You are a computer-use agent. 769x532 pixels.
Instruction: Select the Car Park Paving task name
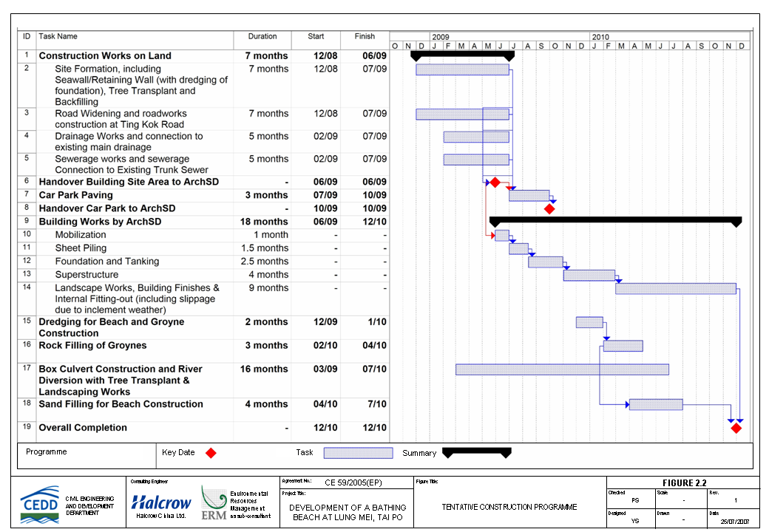pyautogui.click(x=75, y=195)
